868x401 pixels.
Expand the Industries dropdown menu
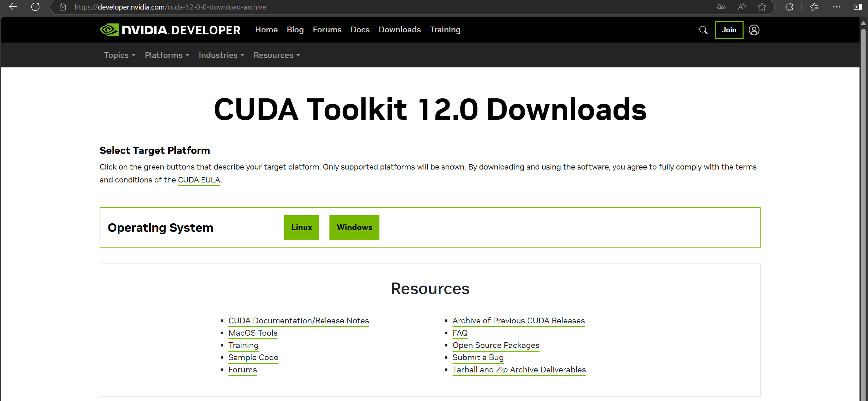pyautogui.click(x=221, y=55)
